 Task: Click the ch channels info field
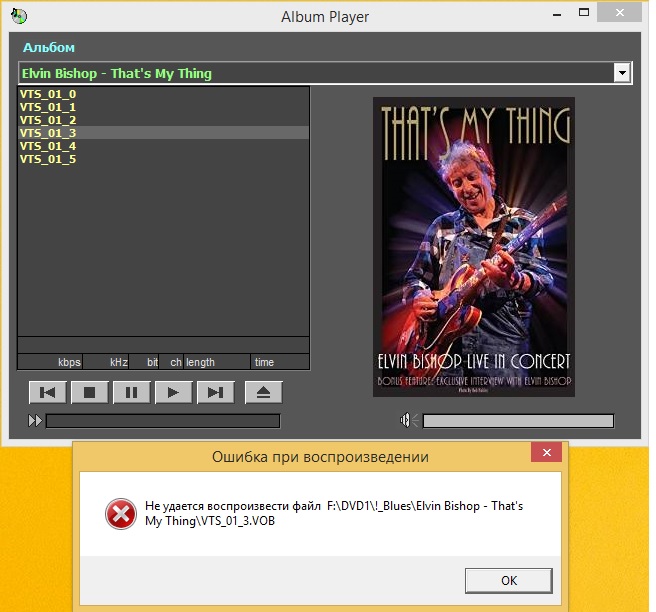[172, 362]
